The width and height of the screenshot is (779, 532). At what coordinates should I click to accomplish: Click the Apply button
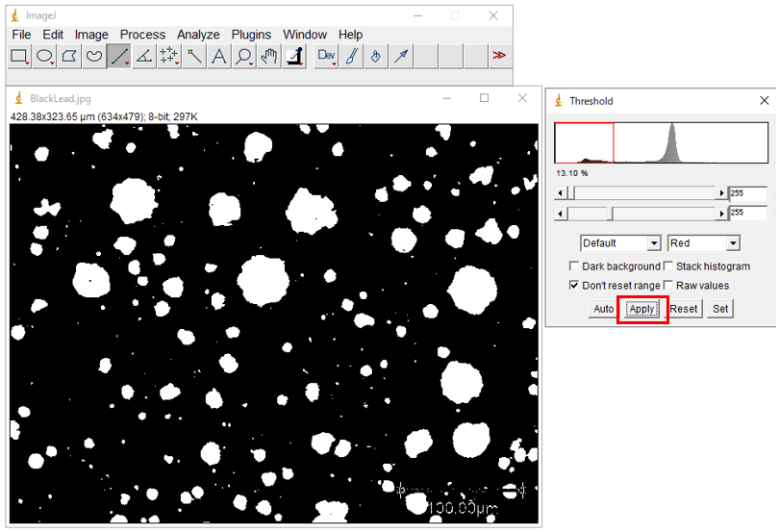(x=641, y=309)
